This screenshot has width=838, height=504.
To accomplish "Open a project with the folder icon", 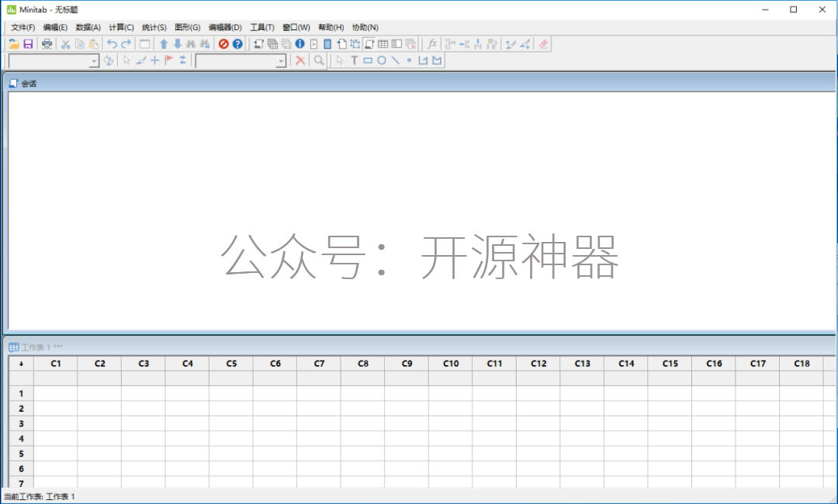I will (14, 44).
